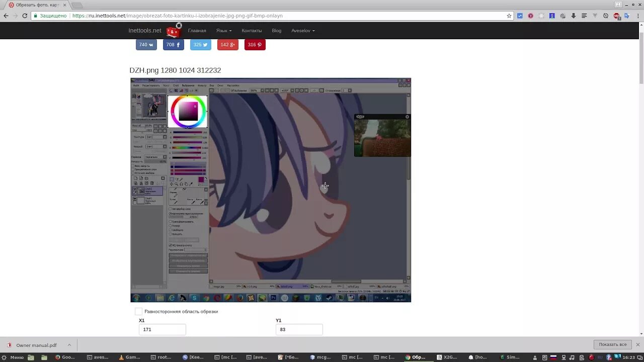Viewport: 644px width, 362px height.
Task: Share on VK with 740 count
Action: [146, 45]
